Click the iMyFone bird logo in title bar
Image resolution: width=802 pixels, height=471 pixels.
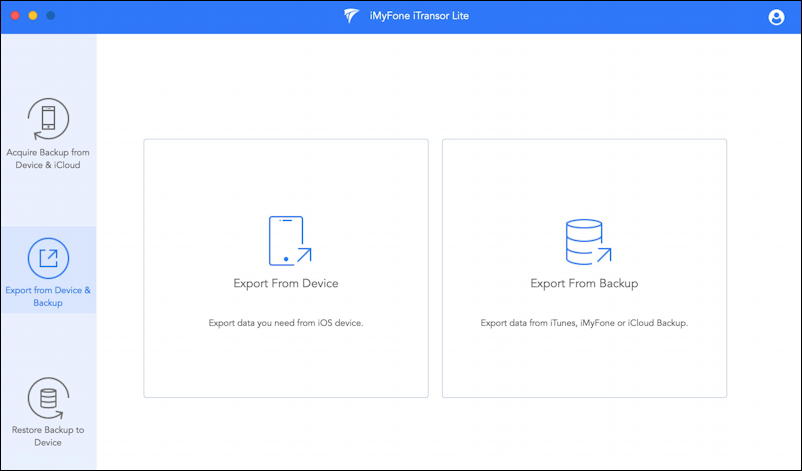click(x=351, y=16)
